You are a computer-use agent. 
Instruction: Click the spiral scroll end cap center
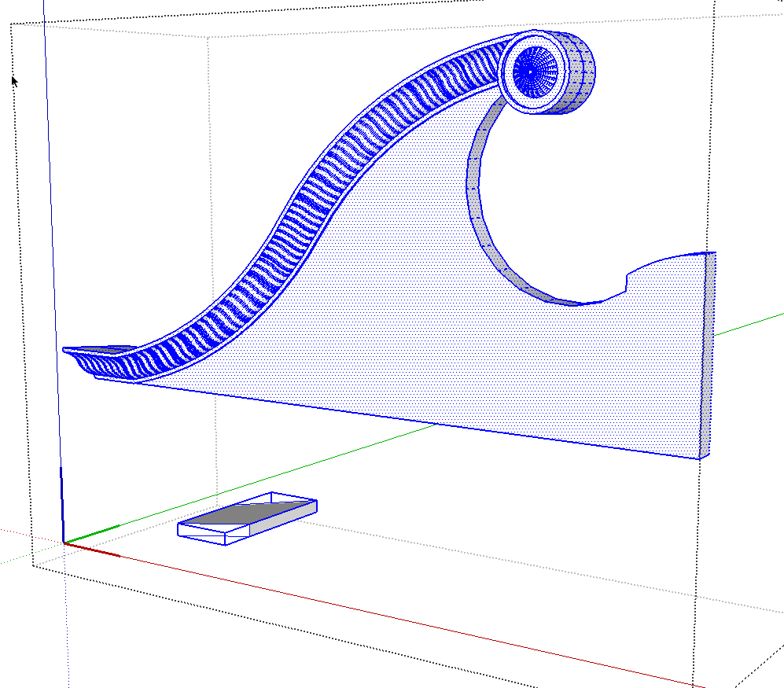pyautogui.click(x=531, y=72)
